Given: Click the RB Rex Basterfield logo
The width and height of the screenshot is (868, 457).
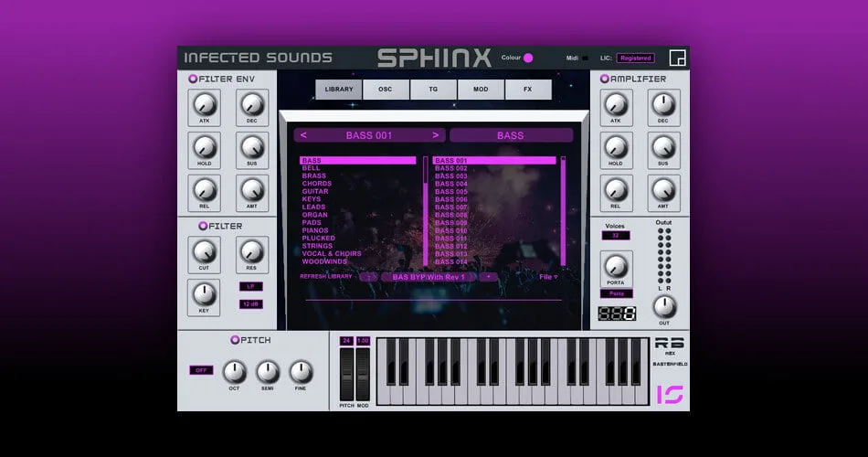Looking at the screenshot, I should click(x=670, y=351).
